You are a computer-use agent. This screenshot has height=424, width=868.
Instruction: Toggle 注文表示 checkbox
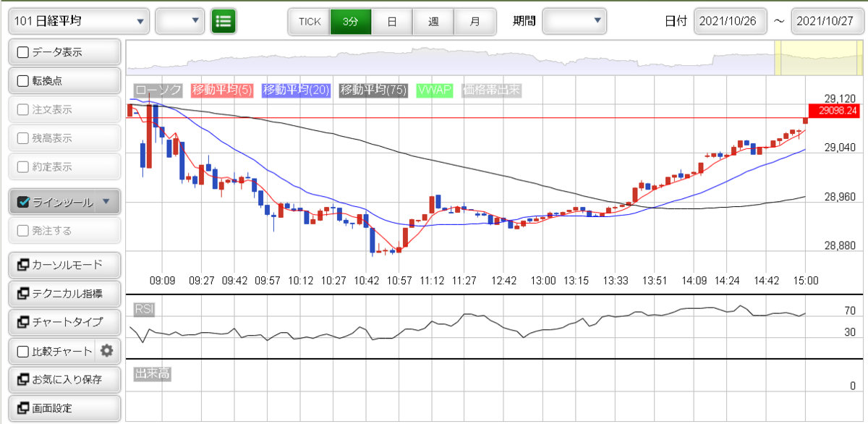pyautogui.click(x=22, y=109)
